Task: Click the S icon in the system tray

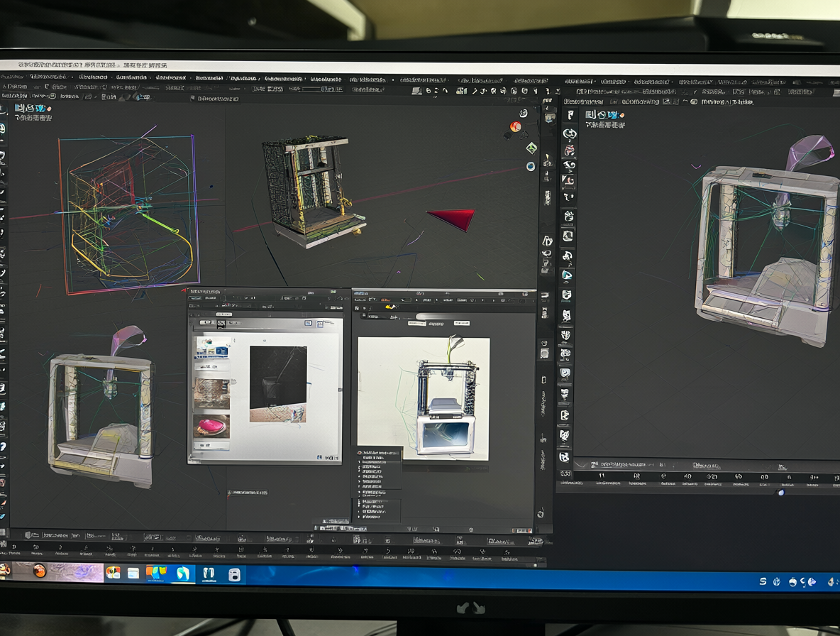Action: click(763, 581)
